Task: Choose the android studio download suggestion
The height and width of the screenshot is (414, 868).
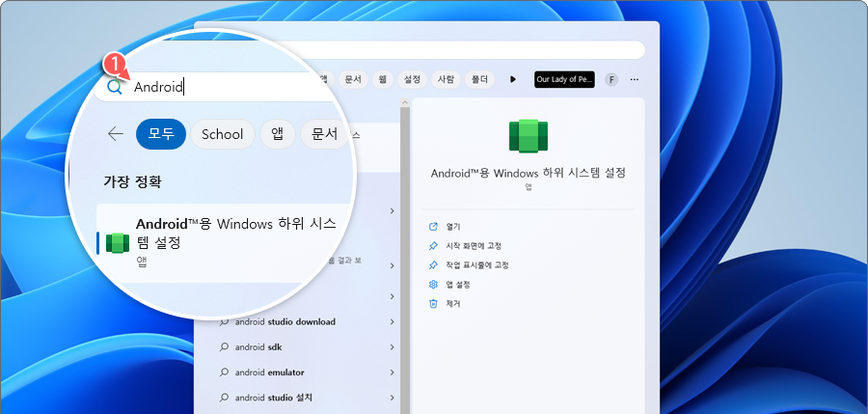Action: (x=285, y=322)
